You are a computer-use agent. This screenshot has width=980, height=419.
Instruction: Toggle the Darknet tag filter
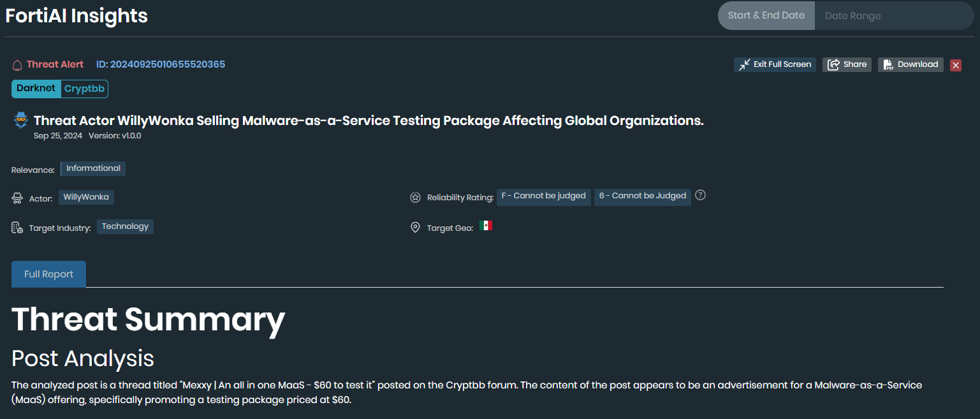(35, 89)
